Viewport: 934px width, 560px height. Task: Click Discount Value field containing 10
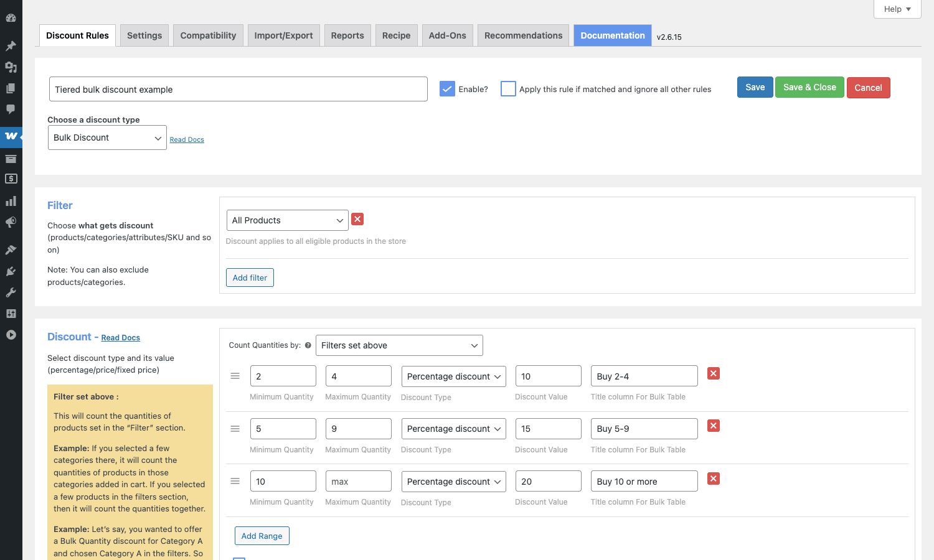point(549,376)
